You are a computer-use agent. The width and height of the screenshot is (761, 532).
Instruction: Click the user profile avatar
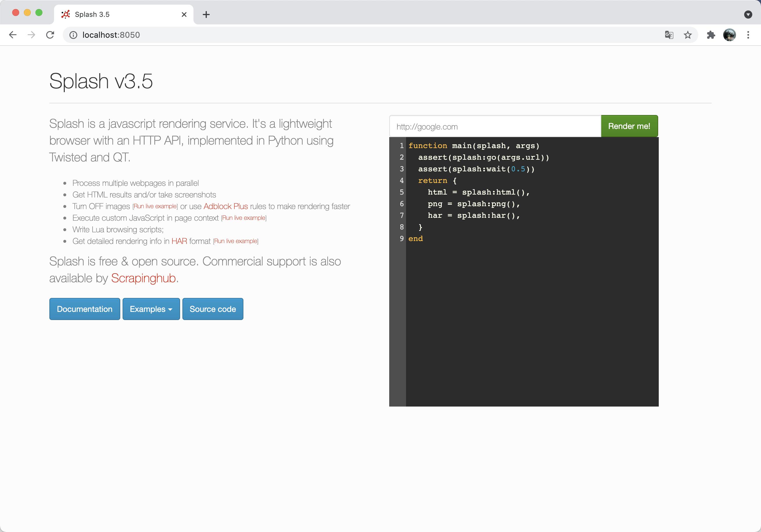tap(729, 35)
